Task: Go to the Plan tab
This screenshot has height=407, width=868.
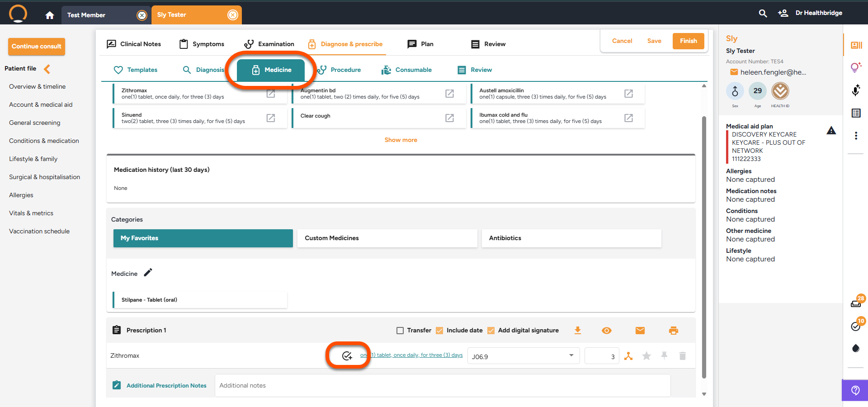Action: pos(420,44)
